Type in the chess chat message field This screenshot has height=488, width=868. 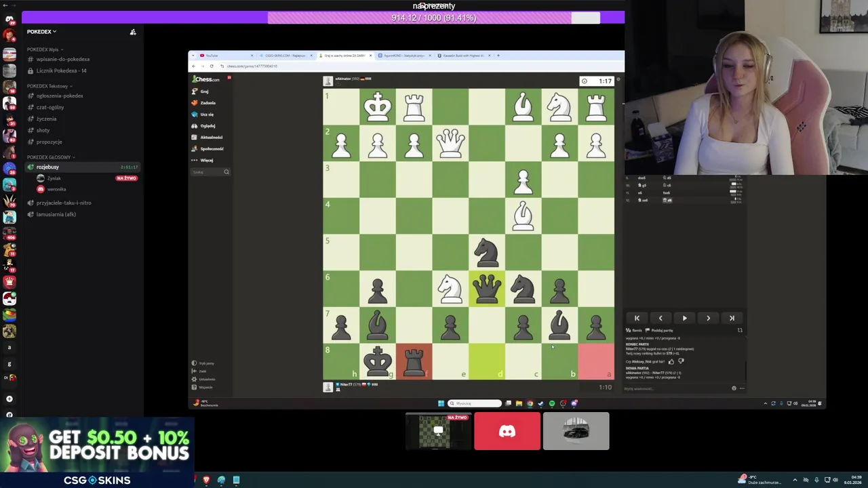tap(675, 388)
